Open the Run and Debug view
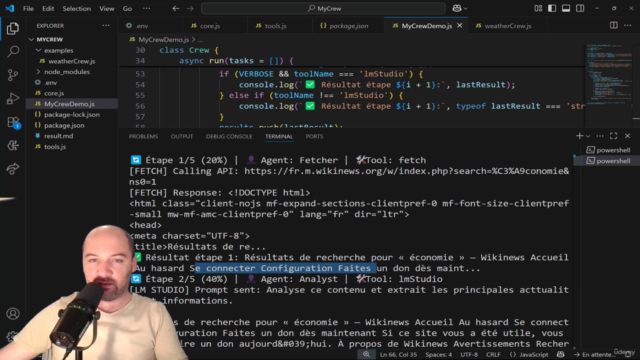This screenshot has height=360, width=640. click(x=13, y=98)
